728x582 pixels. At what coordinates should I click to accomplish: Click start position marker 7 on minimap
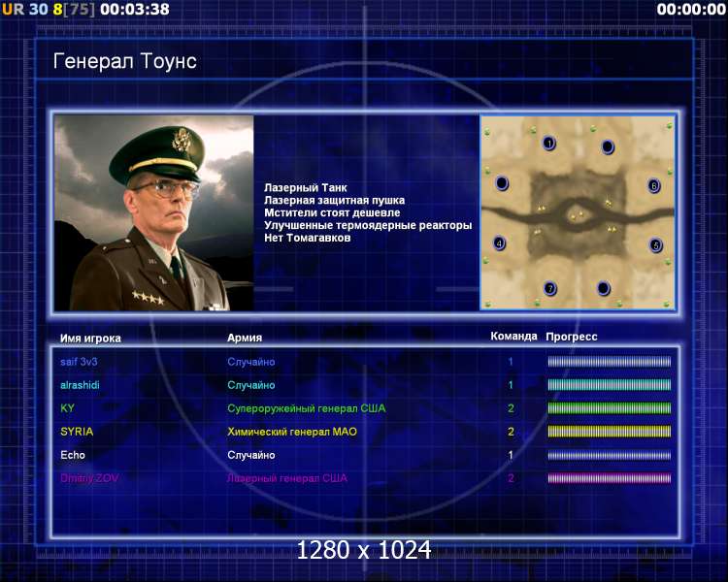550,289
